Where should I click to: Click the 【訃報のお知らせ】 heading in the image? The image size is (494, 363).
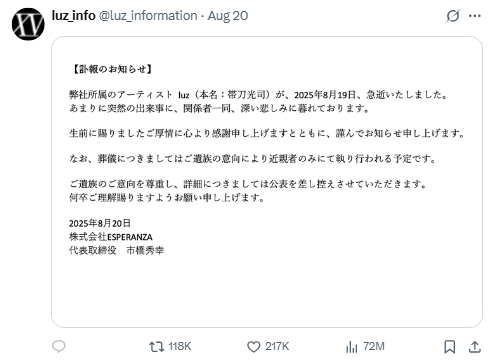[112, 69]
